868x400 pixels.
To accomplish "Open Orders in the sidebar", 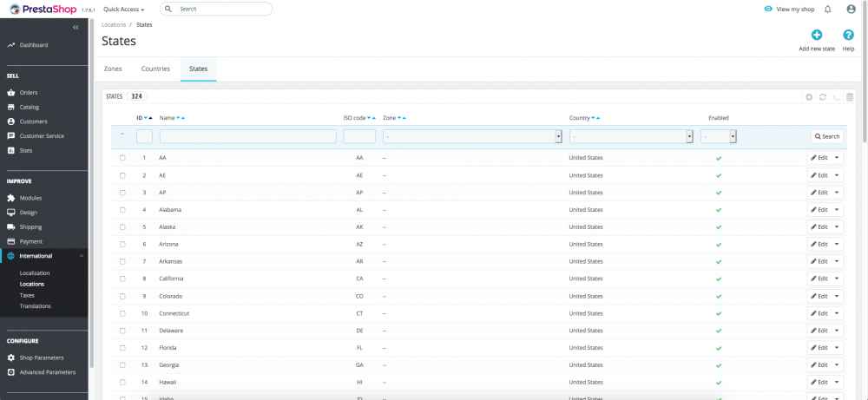I will click(29, 92).
